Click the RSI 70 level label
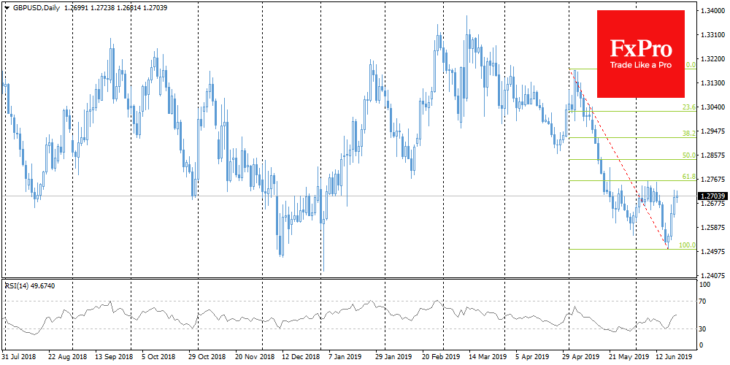 point(703,302)
